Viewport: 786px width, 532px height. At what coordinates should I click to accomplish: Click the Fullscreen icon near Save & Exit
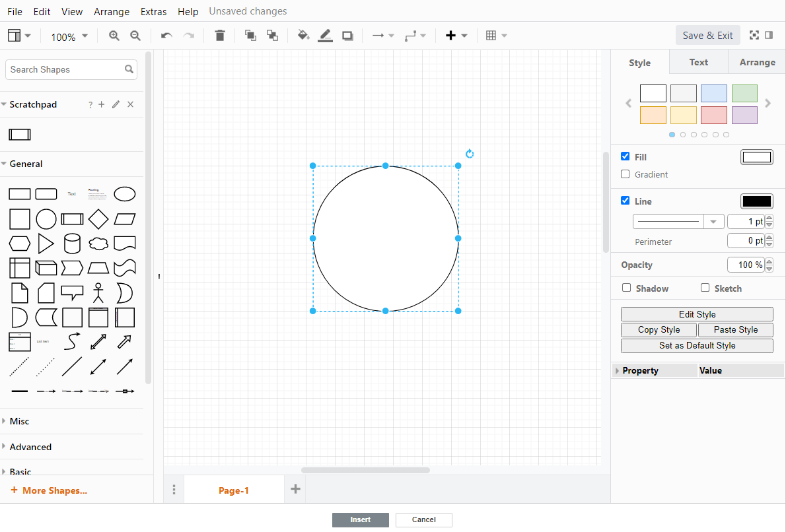coord(756,35)
